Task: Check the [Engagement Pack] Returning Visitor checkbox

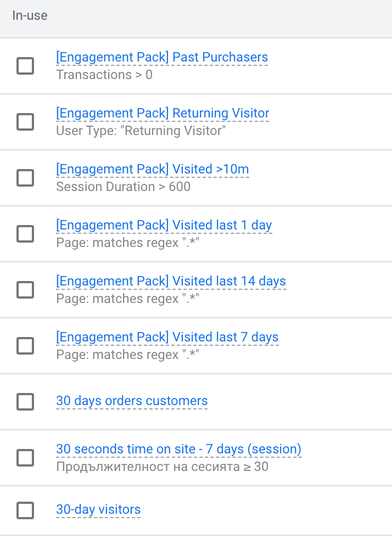Action: point(25,122)
